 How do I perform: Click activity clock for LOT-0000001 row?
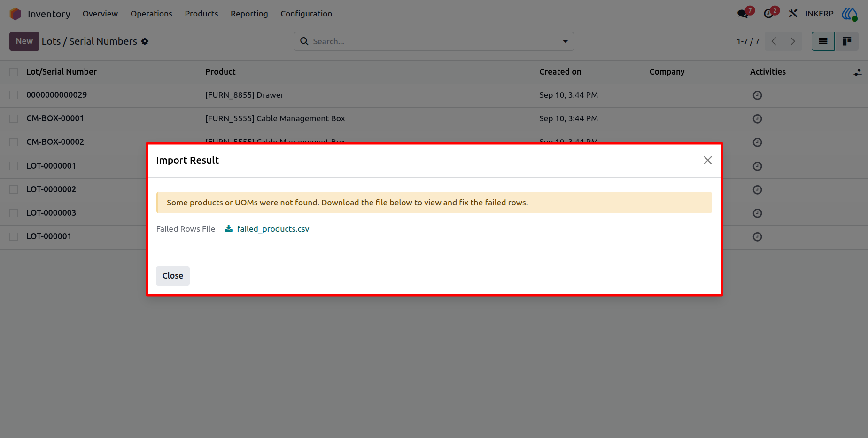pos(757,166)
